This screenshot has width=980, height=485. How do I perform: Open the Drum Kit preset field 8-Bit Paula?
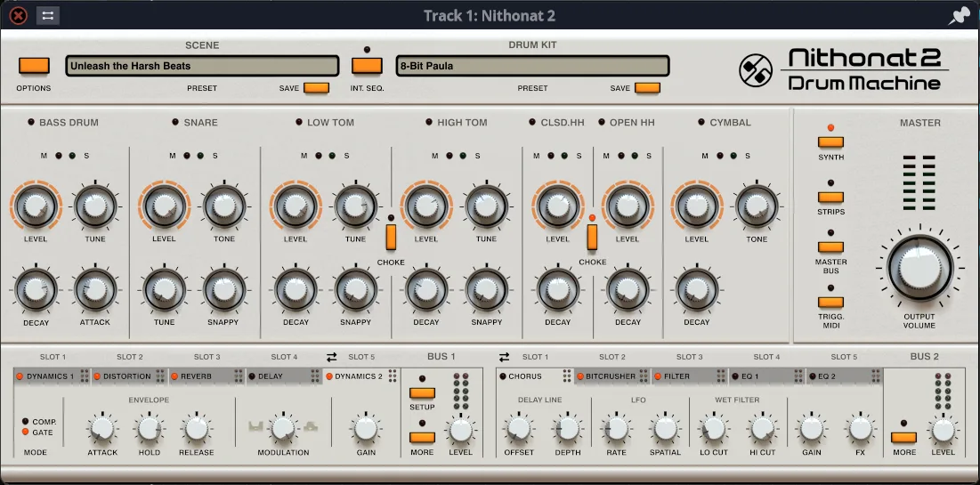[x=532, y=66]
